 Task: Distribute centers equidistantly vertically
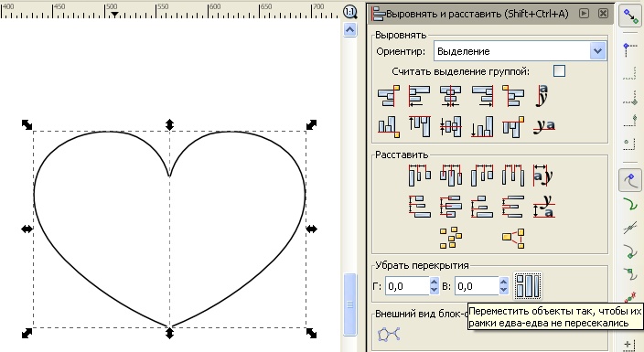click(x=451, y=207)
